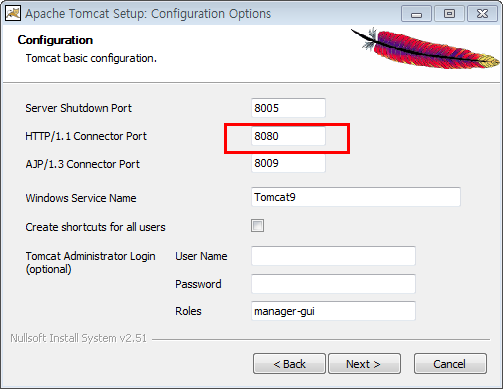This screenshot has height=389, width=503.
Task: Select the HTTP/1.1 Connector Port field
Action: (x=288, y=136)
